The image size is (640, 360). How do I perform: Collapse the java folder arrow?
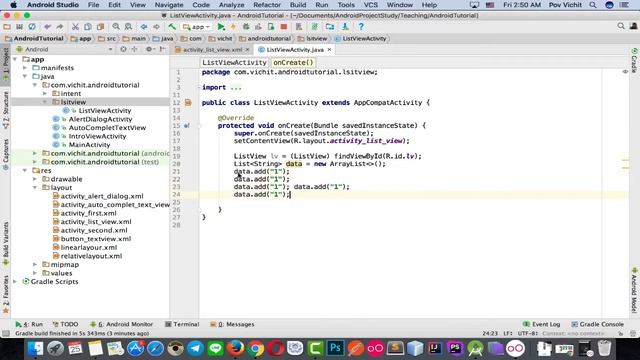pos(25,76)
